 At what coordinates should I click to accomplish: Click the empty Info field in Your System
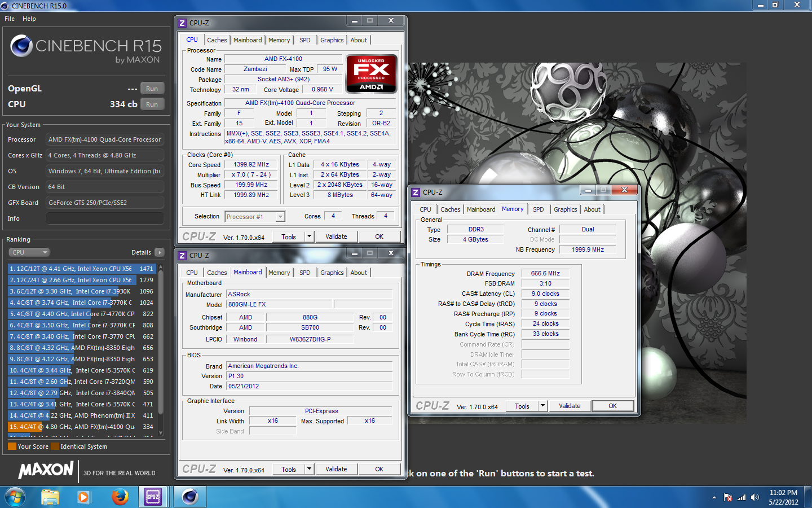105,218
